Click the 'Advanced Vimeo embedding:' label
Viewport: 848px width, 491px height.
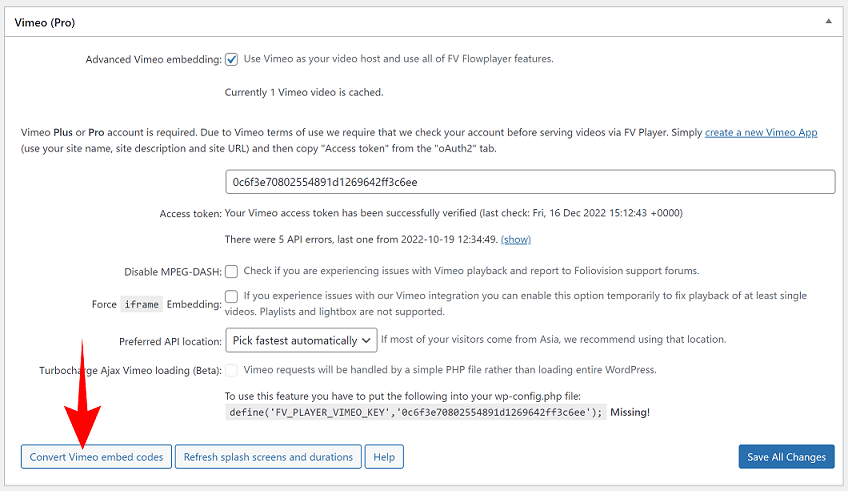[x=154, y=59]
